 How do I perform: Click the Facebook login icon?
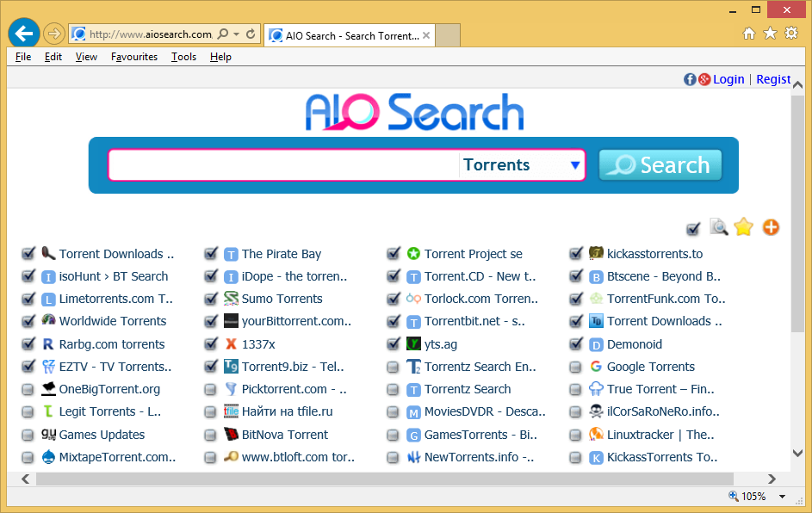690,79
